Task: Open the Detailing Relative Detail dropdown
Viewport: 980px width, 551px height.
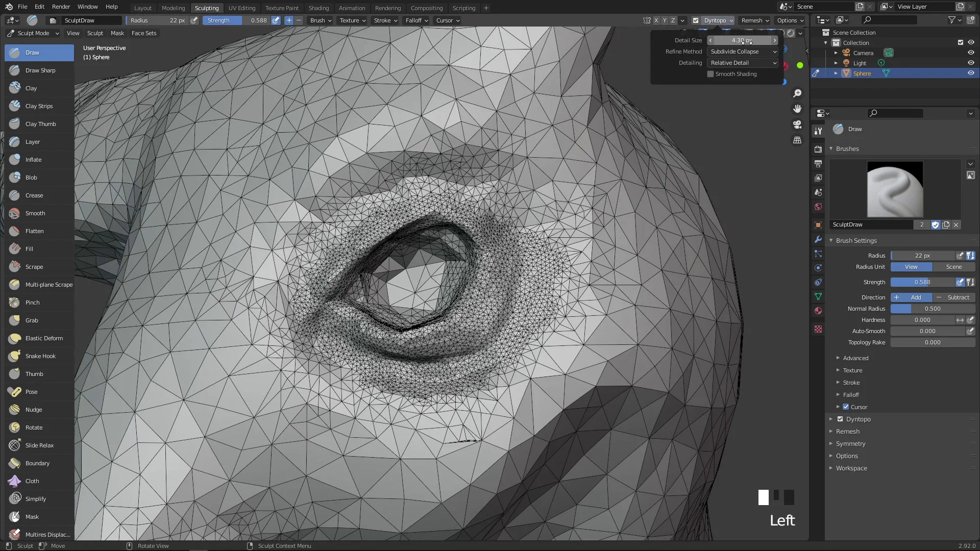Action: (743, 63)
